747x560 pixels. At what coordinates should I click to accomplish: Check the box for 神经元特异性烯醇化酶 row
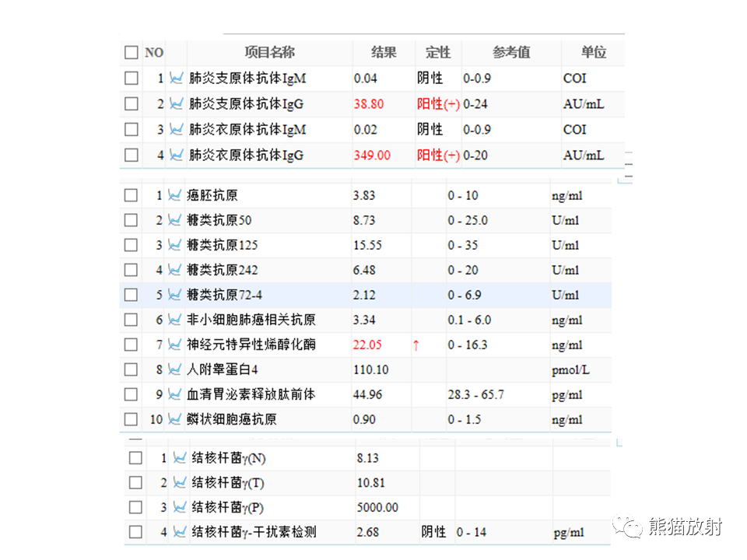pyautogui.click(x=131, y=345)
